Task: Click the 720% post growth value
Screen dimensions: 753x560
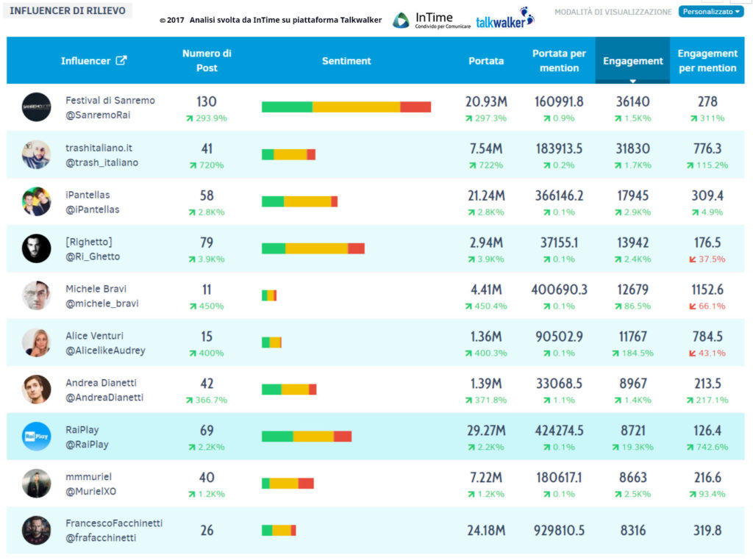Action: (x=207, y=165)
